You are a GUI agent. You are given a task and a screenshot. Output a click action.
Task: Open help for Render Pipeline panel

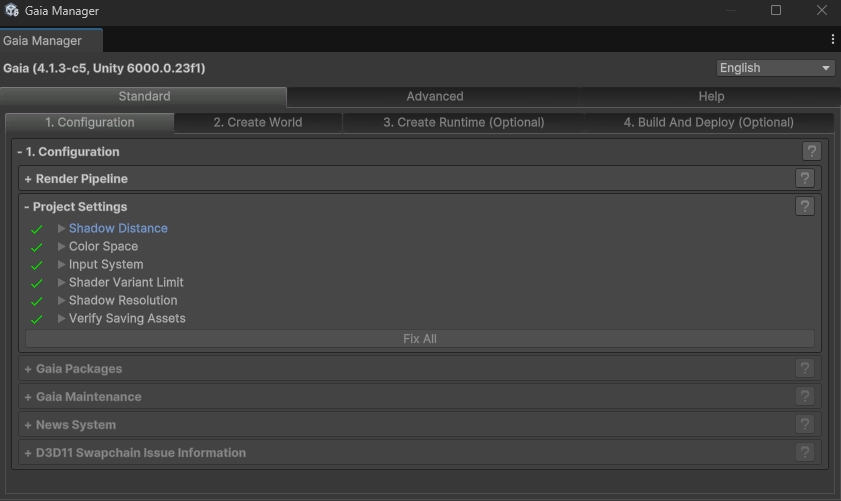pos(805,179)
